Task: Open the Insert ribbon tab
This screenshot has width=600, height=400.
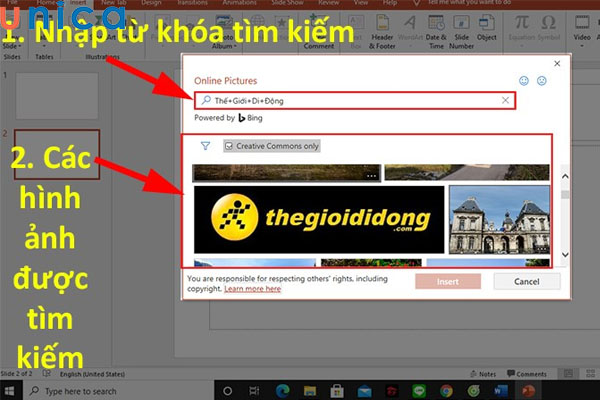Action: 78,3
